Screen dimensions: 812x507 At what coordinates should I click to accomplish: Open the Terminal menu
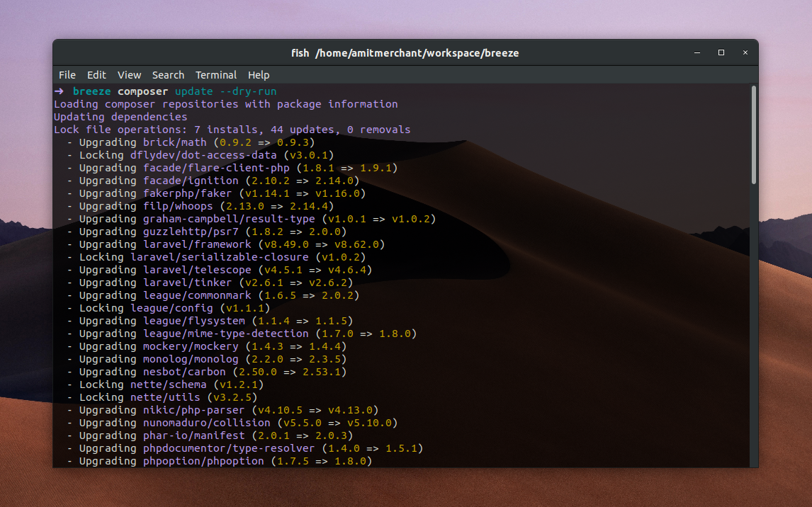[x=215, y=75]
